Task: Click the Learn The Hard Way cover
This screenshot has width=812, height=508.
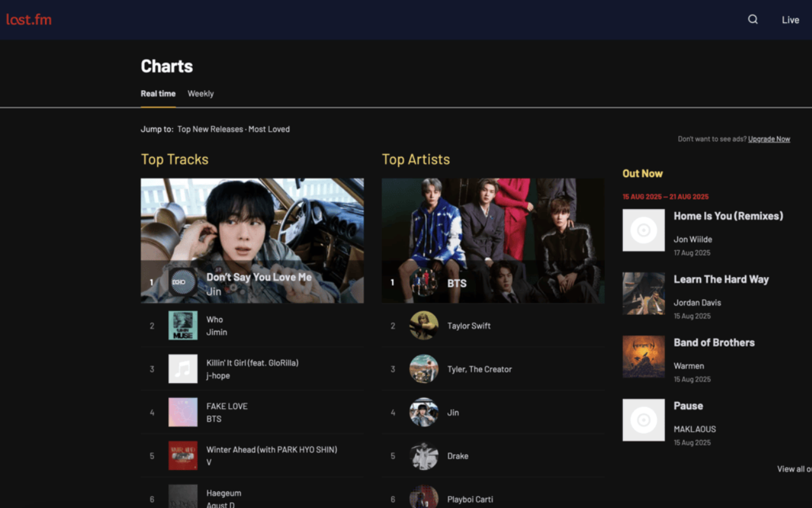Action: coord(643,293)
